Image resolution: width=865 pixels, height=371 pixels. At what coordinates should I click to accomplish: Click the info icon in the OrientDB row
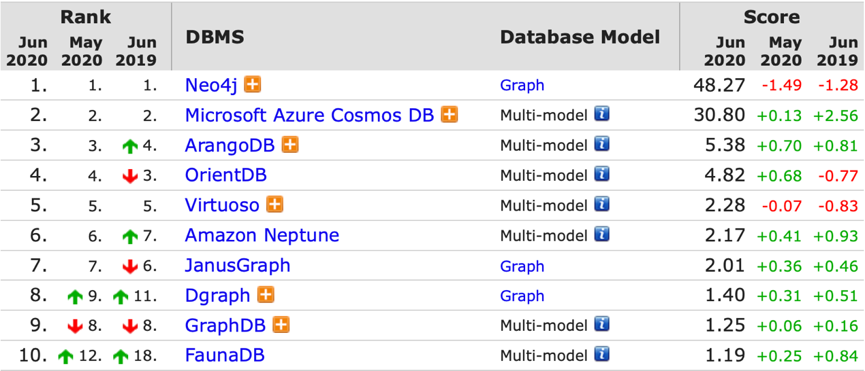coord(601,175)
